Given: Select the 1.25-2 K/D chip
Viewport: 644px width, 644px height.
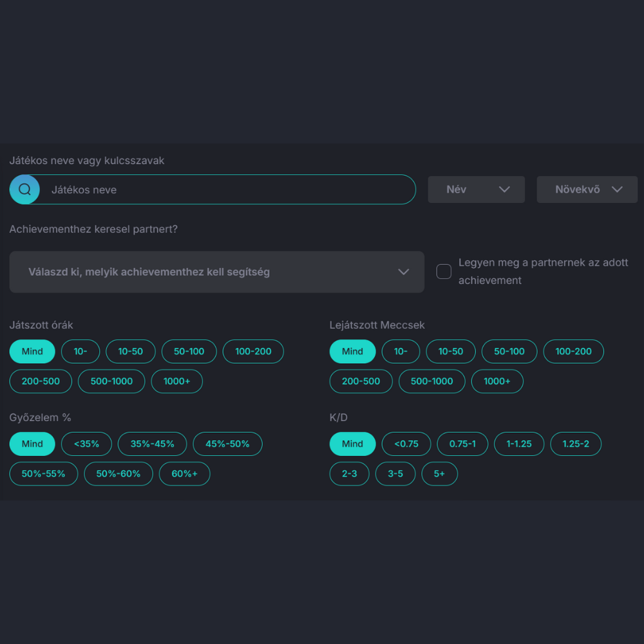Looking at the screenshot, I should pos(576,444).
